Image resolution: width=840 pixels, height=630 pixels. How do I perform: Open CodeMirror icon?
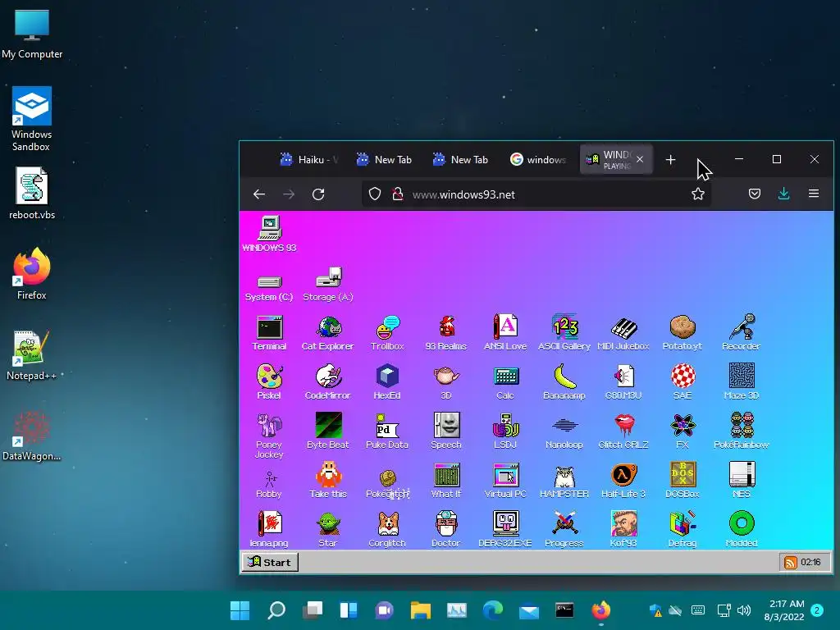click(328, 382)
